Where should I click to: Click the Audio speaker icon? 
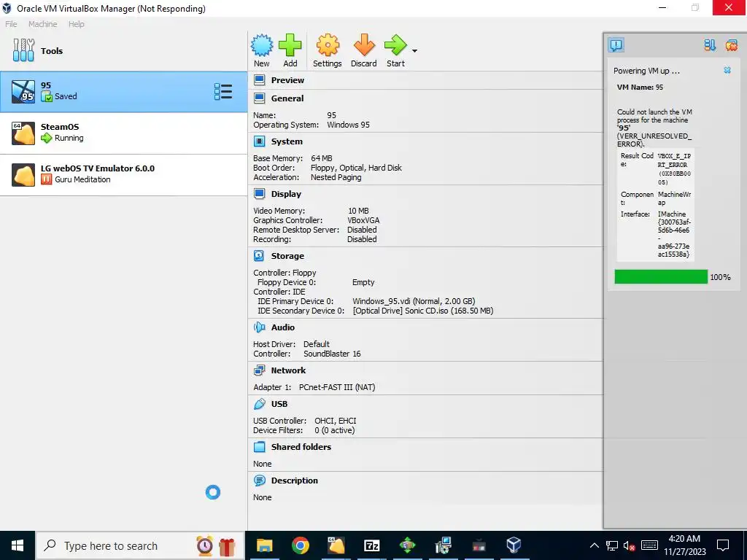click(259, 327)
